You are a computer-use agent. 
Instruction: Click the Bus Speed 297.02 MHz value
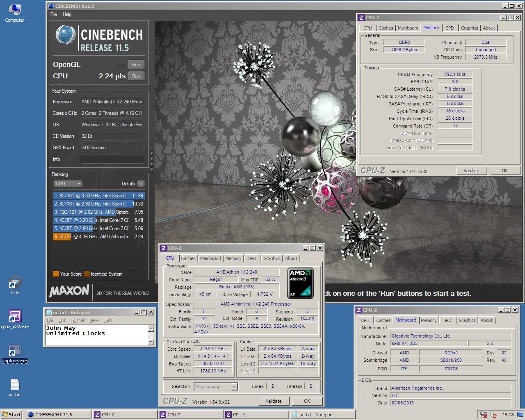213,363
